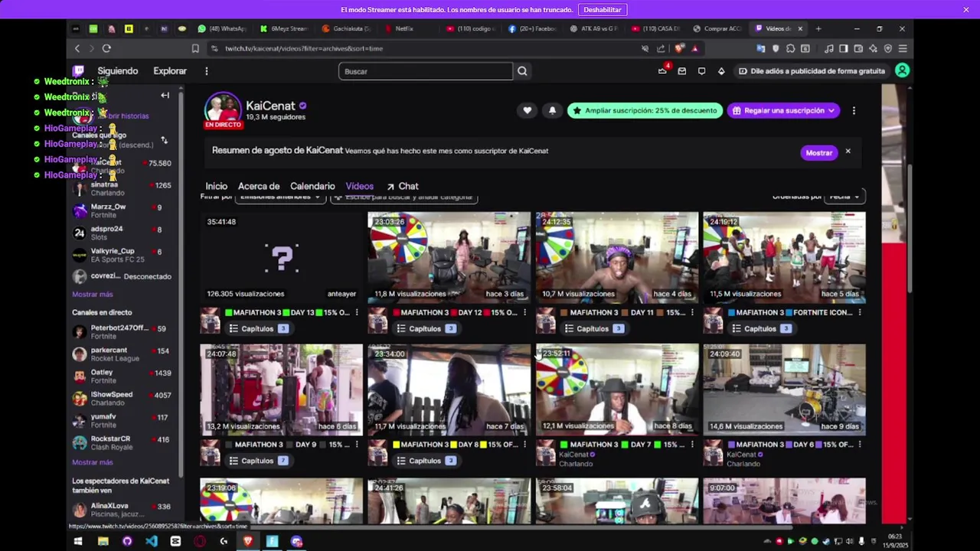Click the Get Bits diamond icon
The image size is (980, 551).
pyautogui.click(x=721, y=71)
